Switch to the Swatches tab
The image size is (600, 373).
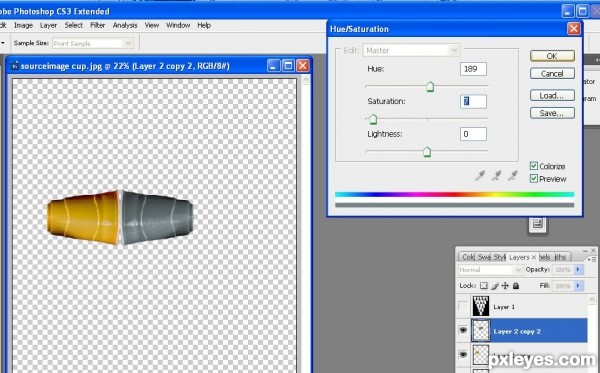(484, 257)
